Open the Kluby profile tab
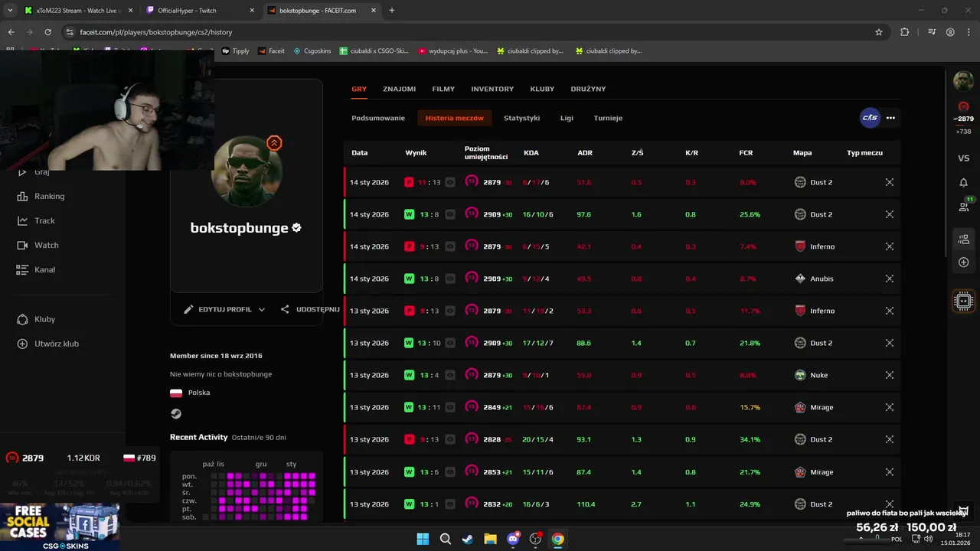This screenshot has width=980, height=551. (x=542, y=89)
